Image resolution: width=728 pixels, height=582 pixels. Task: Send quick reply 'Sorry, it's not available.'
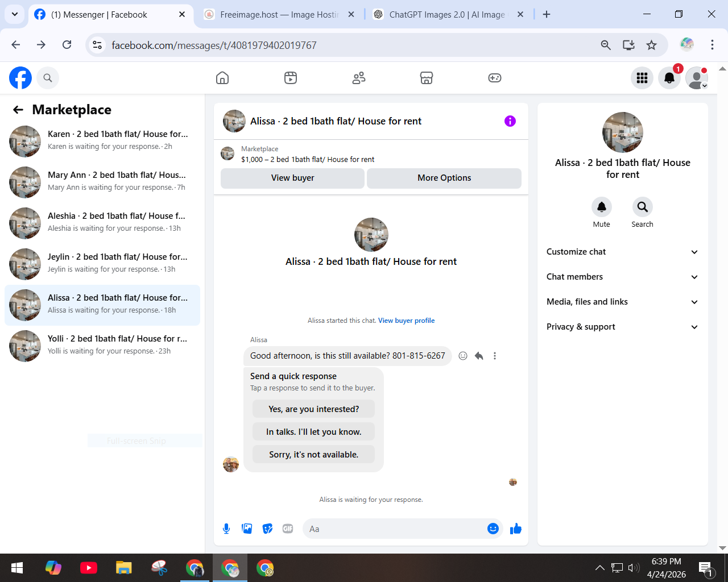[314, 455]
